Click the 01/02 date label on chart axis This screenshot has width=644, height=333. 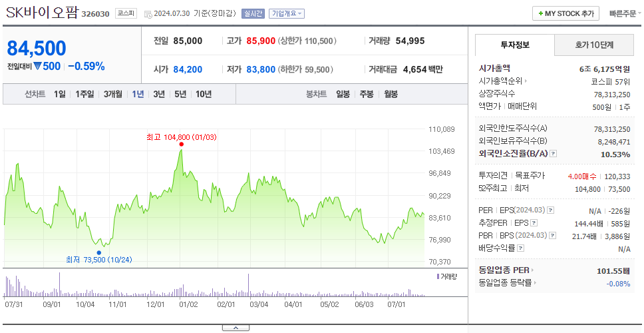pos(188,305)
